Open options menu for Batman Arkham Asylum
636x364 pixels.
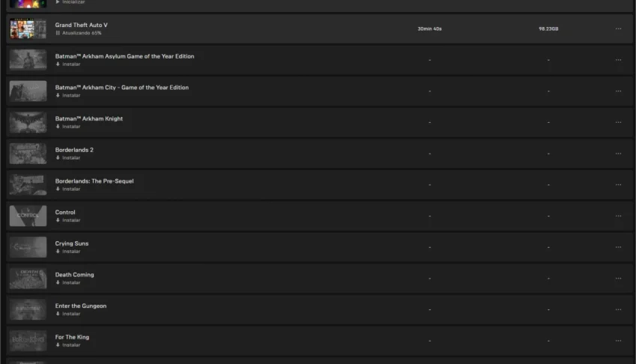618,60
